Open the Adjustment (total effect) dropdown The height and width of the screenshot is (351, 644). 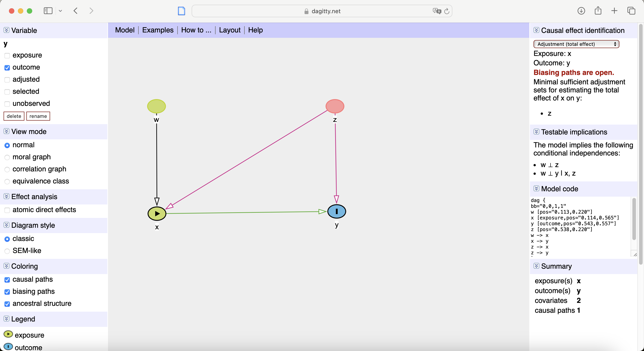pyautogui.click(x=576, y=44)
